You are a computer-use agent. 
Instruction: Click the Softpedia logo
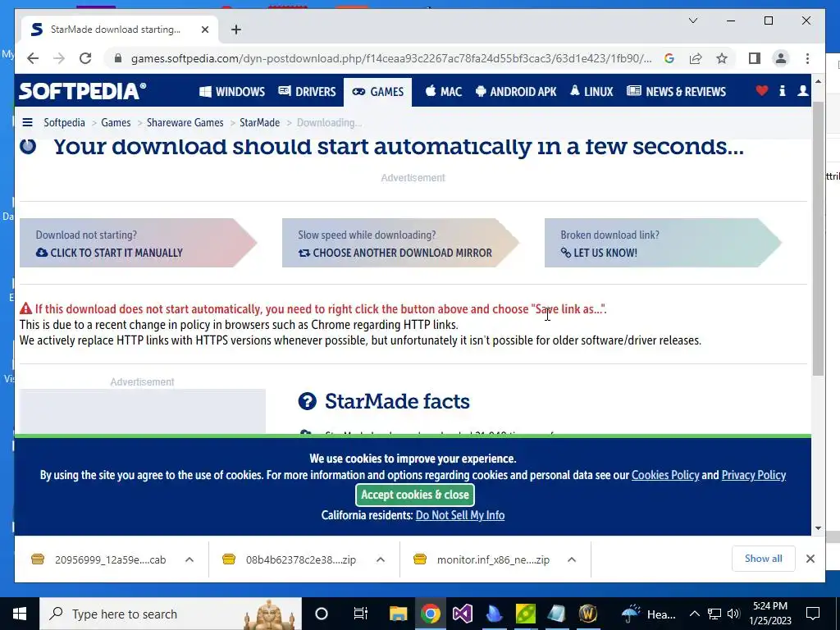pos(82,91)
